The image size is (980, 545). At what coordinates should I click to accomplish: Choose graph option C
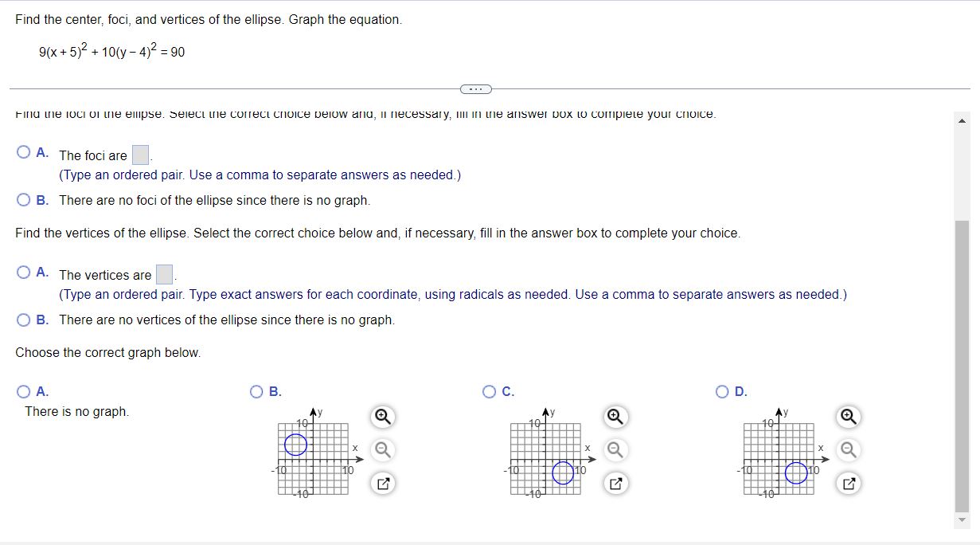click(x=488, y=391)
